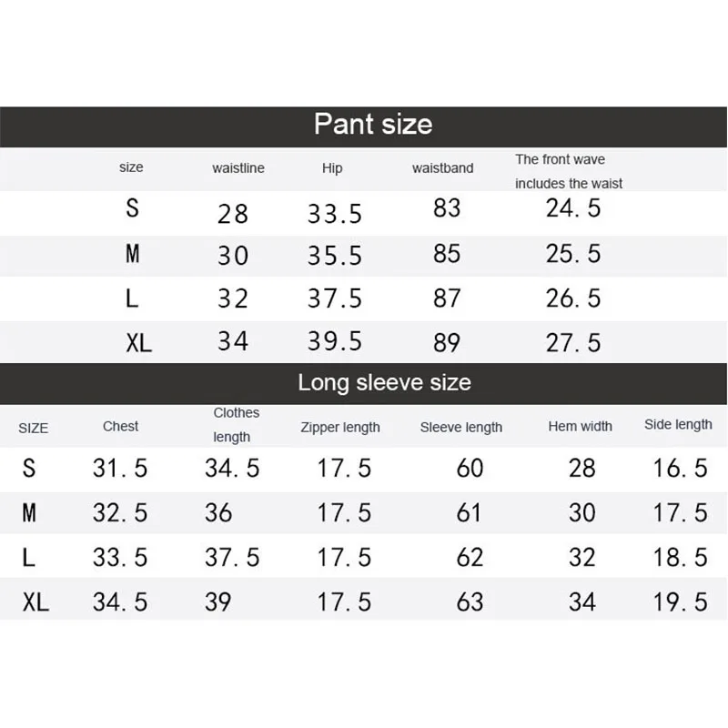The height and width of the screenshot is (728, 728).
Task: Click the Long sleeve size header banner
Action: 363,383
